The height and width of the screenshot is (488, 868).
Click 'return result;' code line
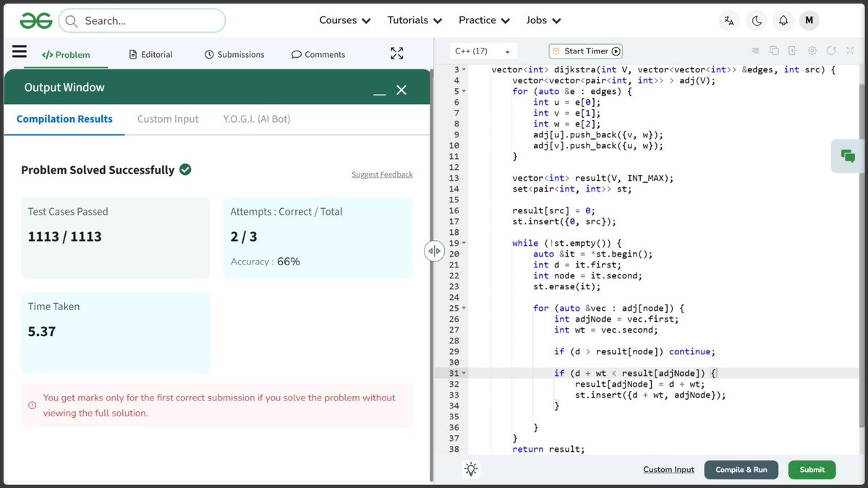coord(548,449)
